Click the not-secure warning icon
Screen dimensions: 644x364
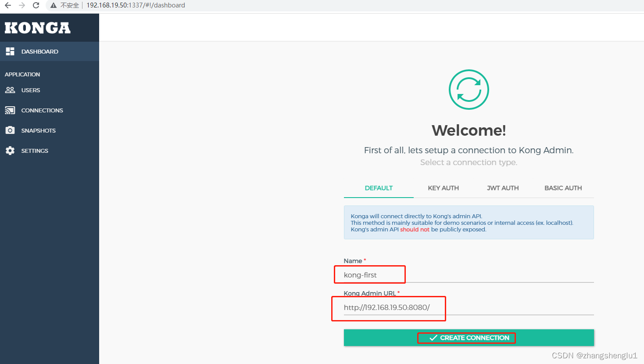pos(54,5)
